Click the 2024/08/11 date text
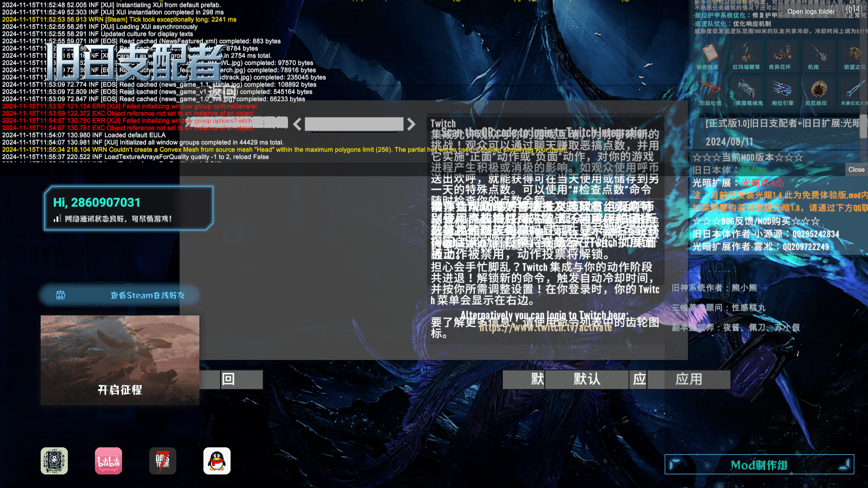Screen dimensions: 868x488 [x=729, y=142]
